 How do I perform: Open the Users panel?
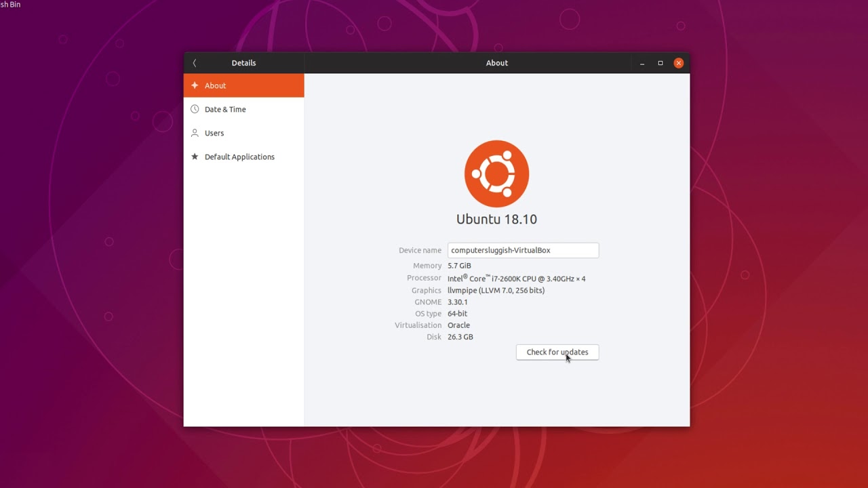click(x=244, y=133)
